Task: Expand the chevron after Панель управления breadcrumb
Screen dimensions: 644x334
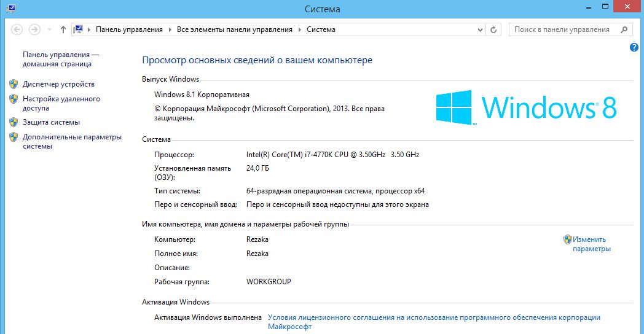Action: [x=170, y=29]
